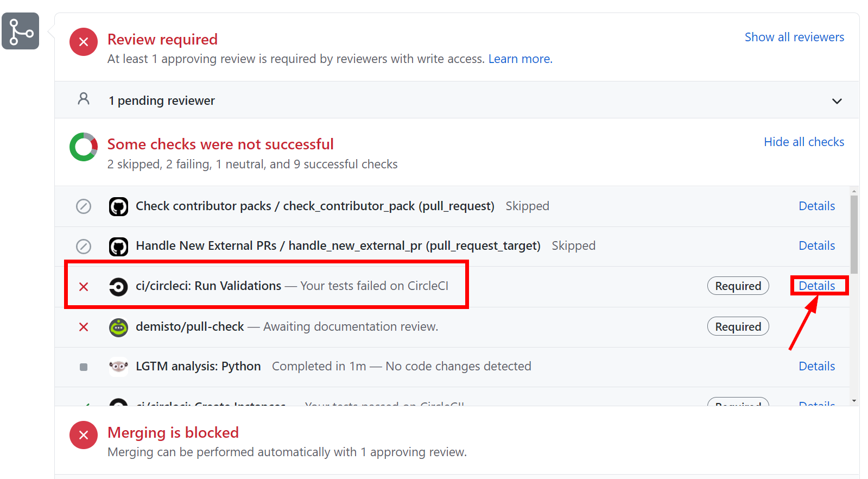Expand the pending reviewer section chevron
868x479 pixels.
[837, 101]
